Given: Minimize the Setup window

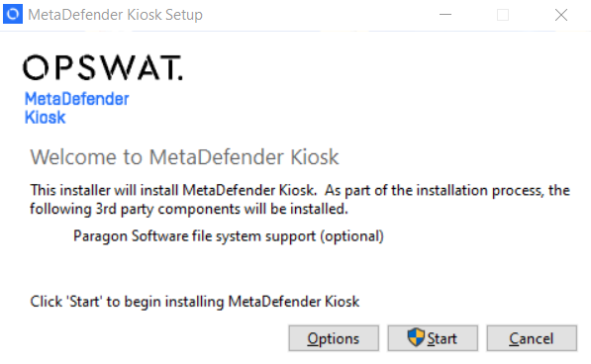Looking at the screenshot, I should tap(445, 15).
